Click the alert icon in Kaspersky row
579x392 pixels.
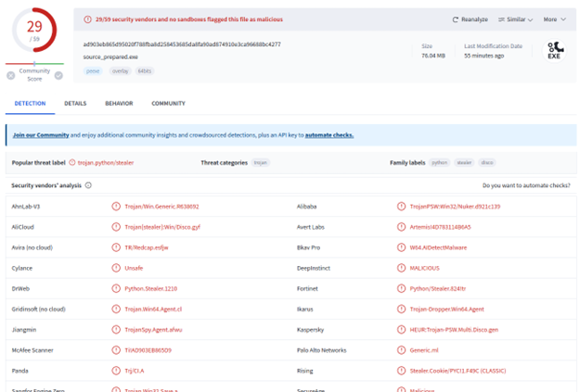click(401, 330)
